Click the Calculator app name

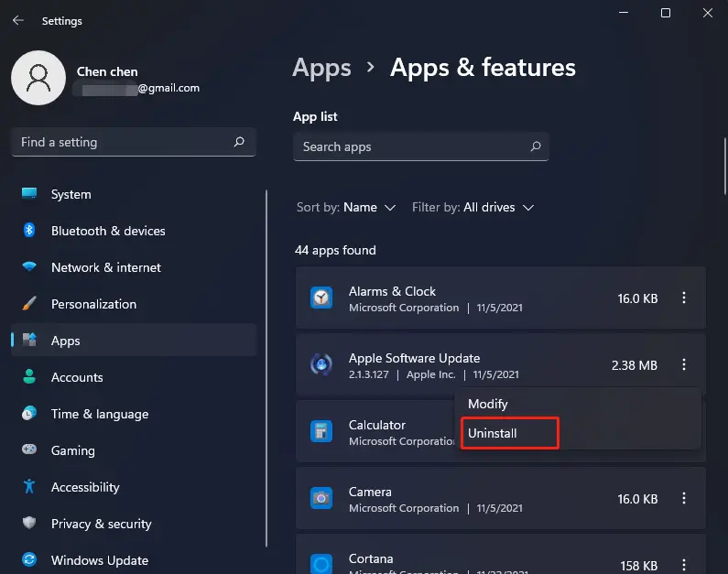click(x=377, y=425)
